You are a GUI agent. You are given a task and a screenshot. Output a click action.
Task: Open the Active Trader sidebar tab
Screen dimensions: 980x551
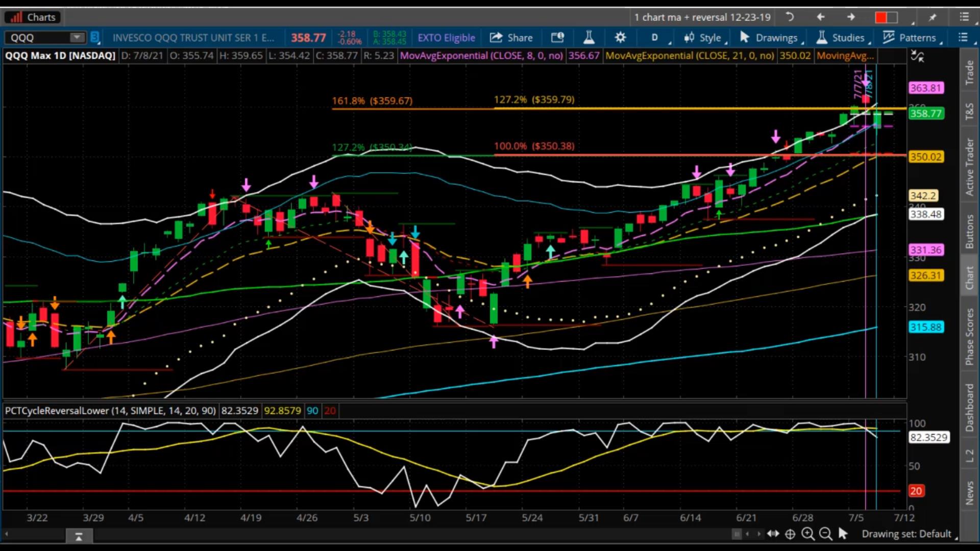pyautogui.click(x=970, y=167)
